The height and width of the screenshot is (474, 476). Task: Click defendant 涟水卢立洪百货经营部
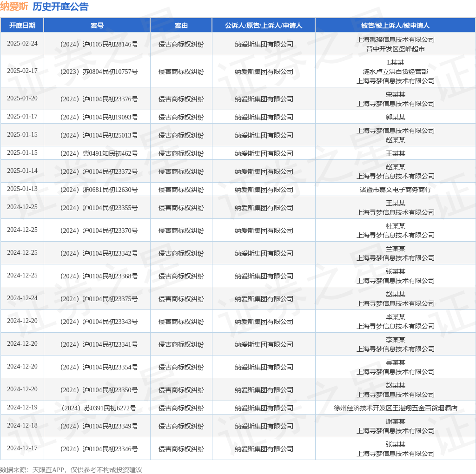[396, 72]
